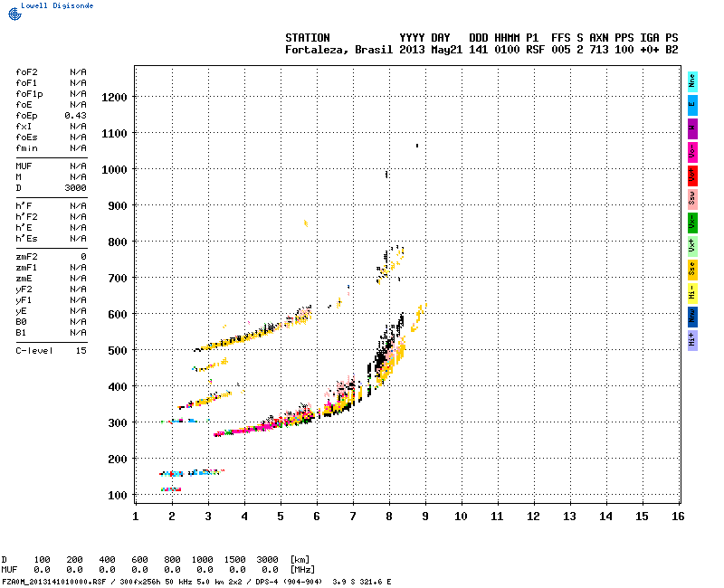
Task: Click the RSF program value in header
Action: click(x=535, y=50)
